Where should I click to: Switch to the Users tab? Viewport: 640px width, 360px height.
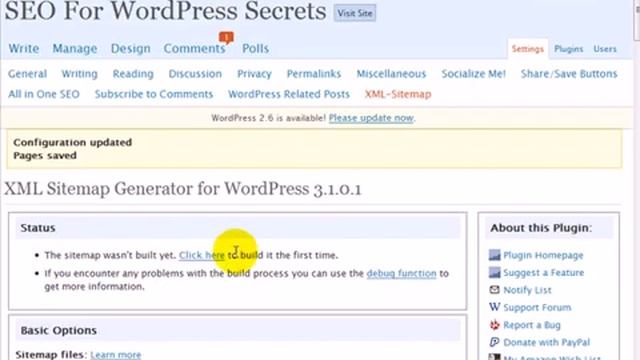point(605,49)
